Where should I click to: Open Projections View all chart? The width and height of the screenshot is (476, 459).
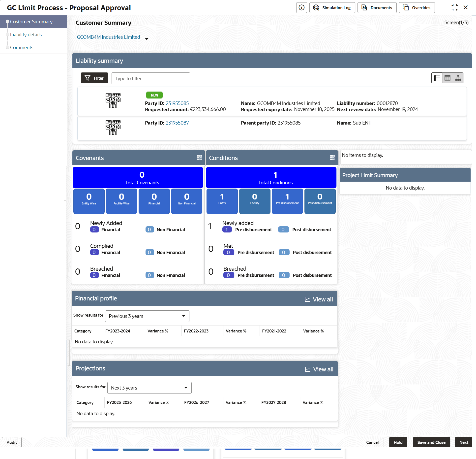click(319, 369)
